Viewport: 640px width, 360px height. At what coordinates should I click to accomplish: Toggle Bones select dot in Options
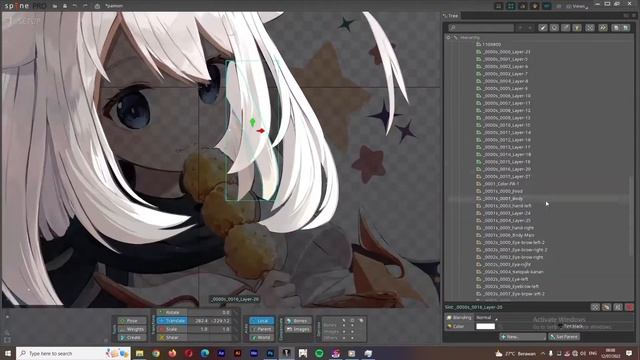[x=344, y=326]
